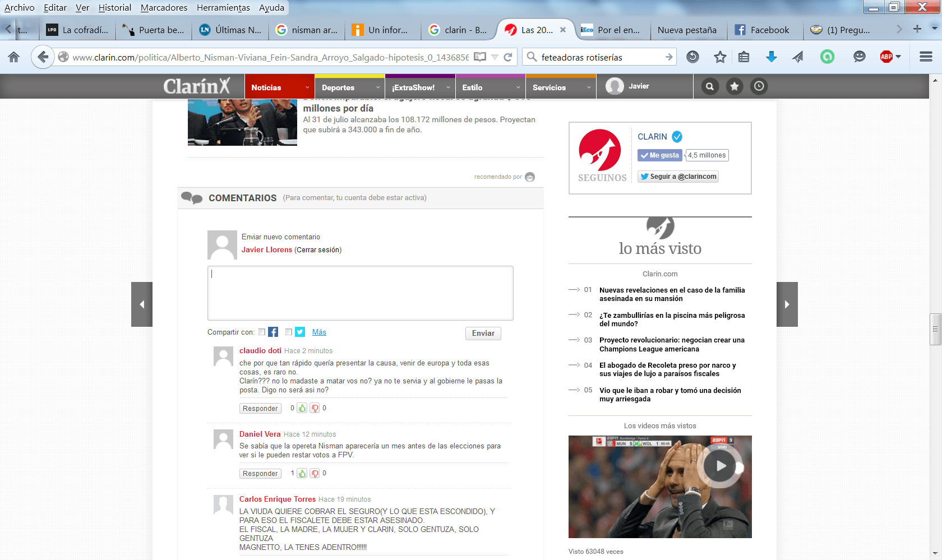Open the downloads arrow icon
The height and width of the screenshot is (560, 942).
pos(772,57)
